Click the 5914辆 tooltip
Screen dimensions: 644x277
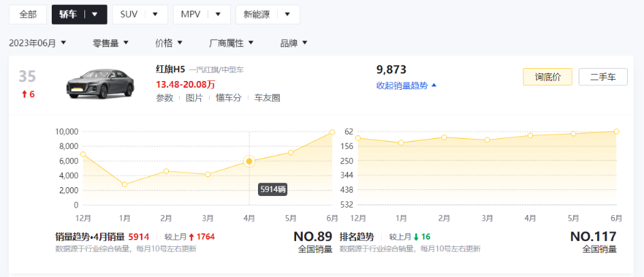(272, 190)
